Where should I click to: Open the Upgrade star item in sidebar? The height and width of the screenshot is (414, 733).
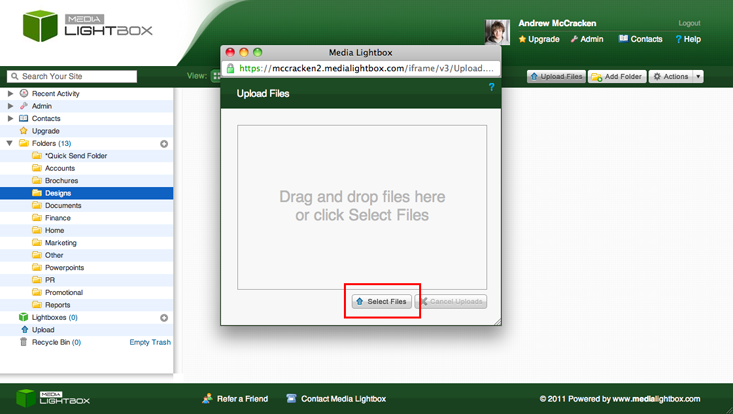point(45,131)
